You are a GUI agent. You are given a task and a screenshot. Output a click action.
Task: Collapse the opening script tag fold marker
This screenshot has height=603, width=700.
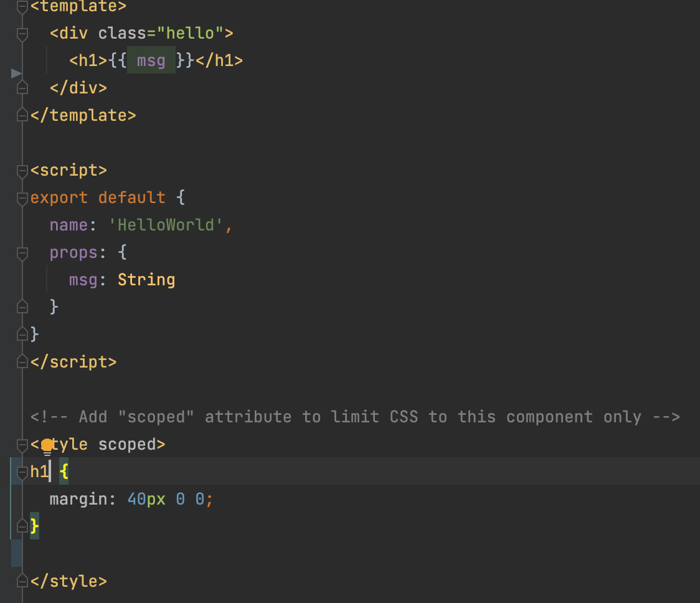click(x=22, y=171)
